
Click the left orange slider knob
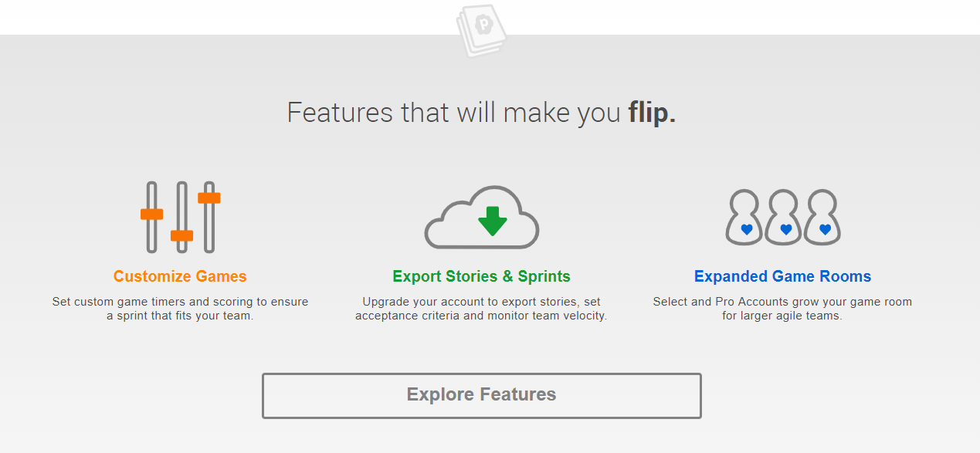click(151, 214)
